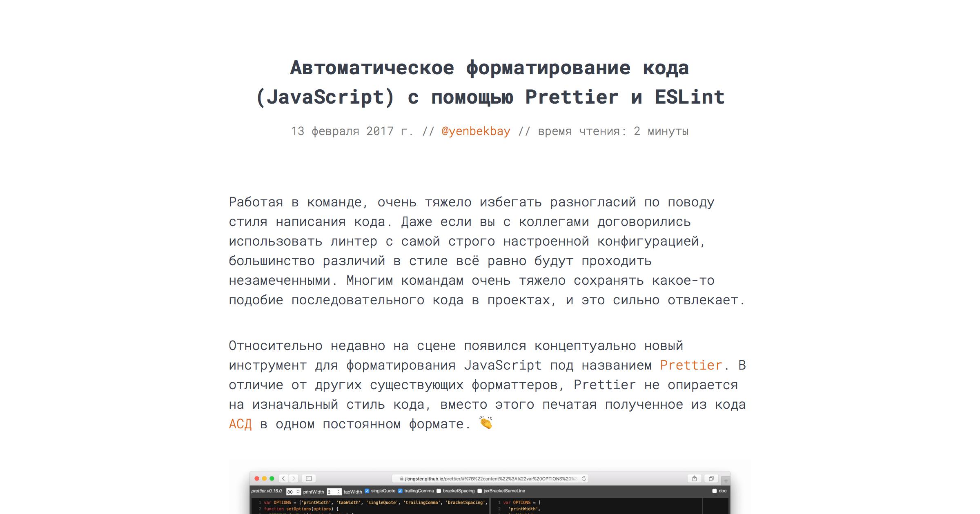Click the 'prettier v0.16.0' link in screenshot

(266, 491)
